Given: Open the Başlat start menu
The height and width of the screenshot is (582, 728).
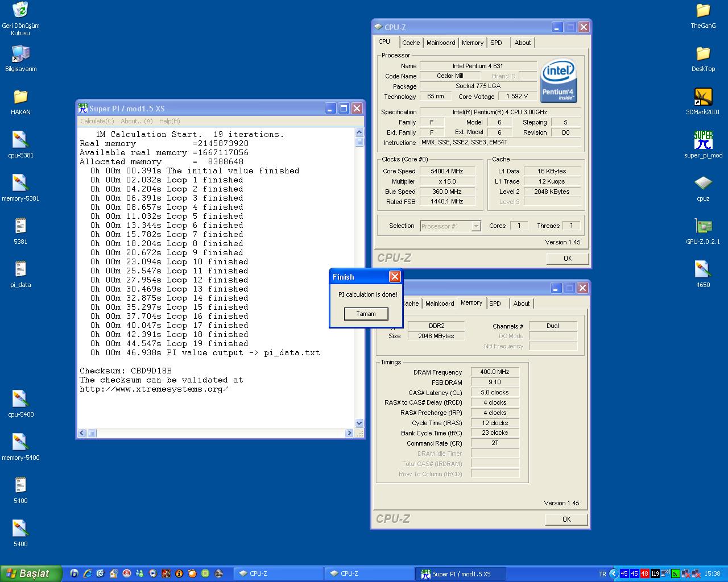Looking at the screenshot, I should click(x=31, y=573).
